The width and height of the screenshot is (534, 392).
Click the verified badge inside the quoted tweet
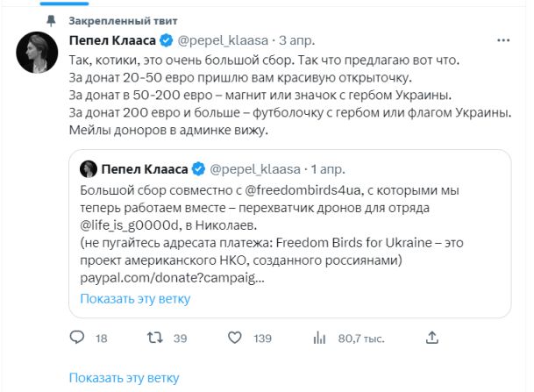[199, 167]
